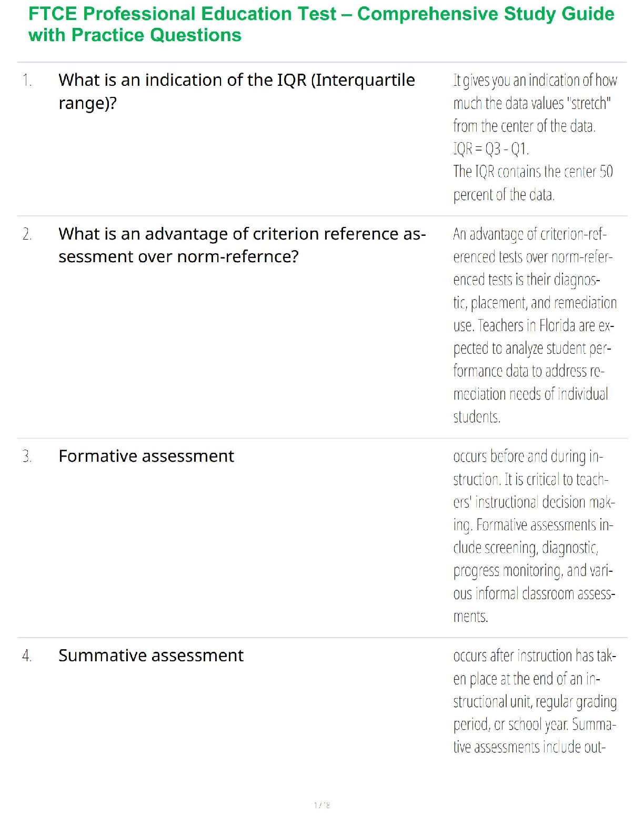The height and width of the screenshot is (834, 644).
Task: Click the criterion reference advantage question
Action: (x=241, y=245)
